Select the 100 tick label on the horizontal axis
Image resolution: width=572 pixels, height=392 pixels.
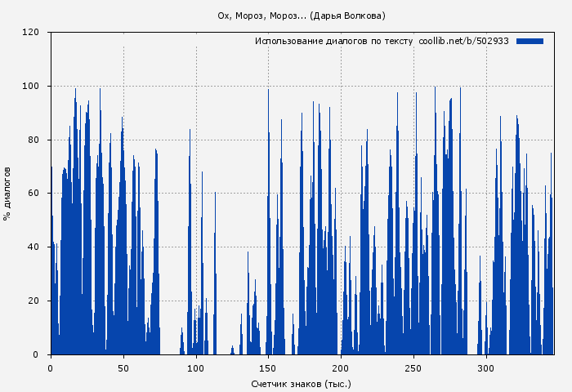click(x=196, y=368)
